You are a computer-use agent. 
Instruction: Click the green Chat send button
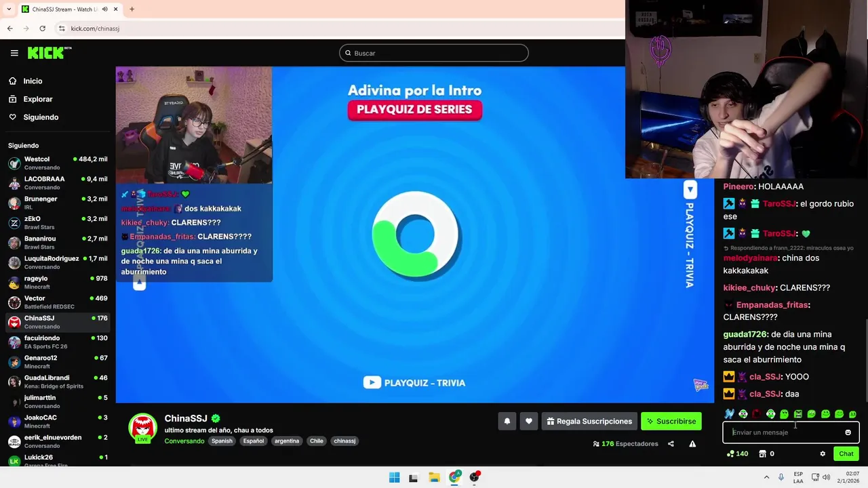coord(846,454)
